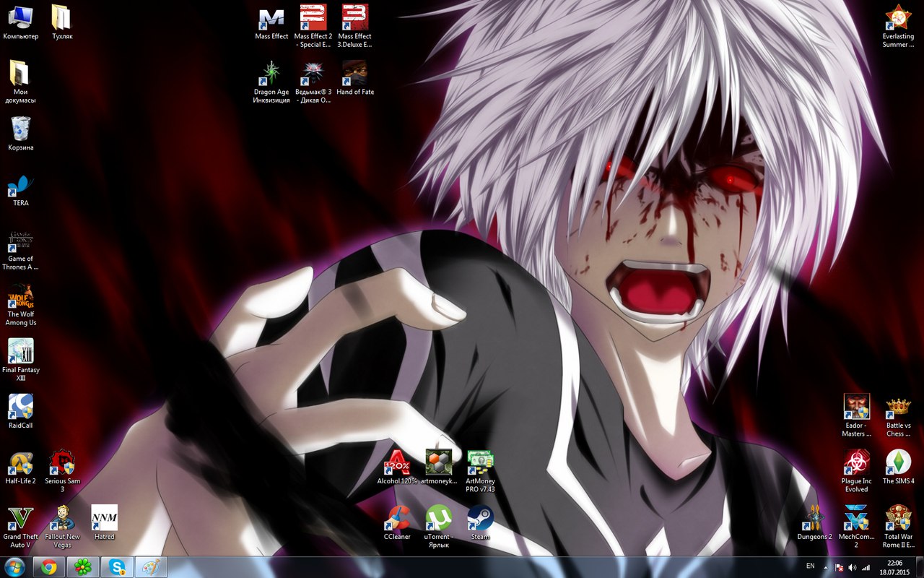
Task: Launch the Serious Sam 3 shortcut
Action: (x=63, y=471)
